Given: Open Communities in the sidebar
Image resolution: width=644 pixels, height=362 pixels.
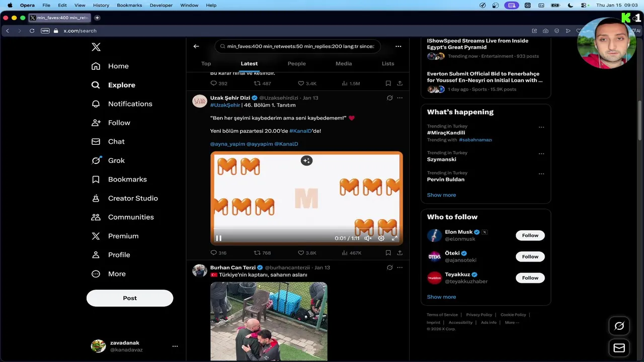Looking at the screenshot, I should pos(123,217).
